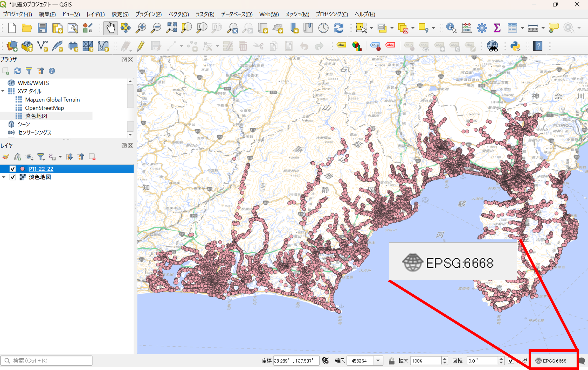Collapse the XYZ タイル tree node

(3, 91)
